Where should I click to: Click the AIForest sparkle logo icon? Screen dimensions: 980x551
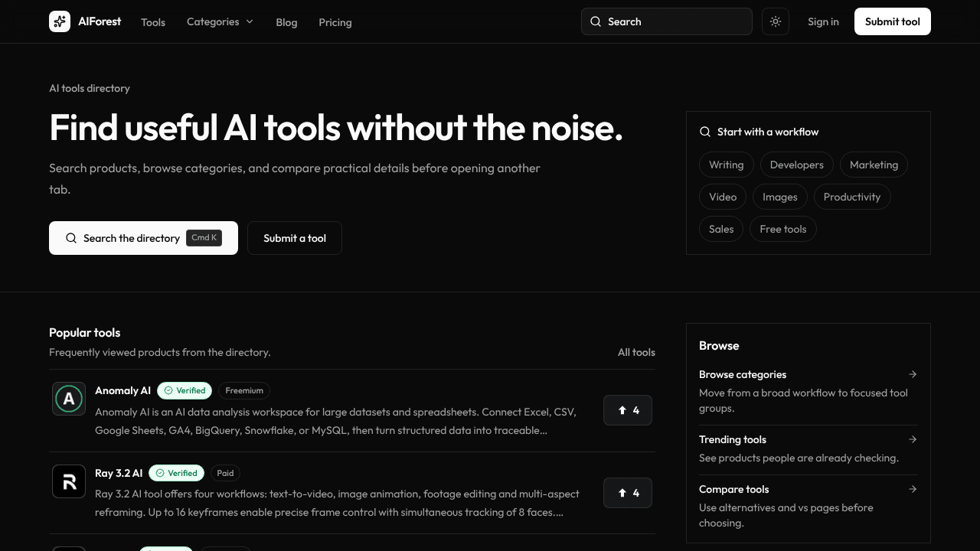pos(60,21)
